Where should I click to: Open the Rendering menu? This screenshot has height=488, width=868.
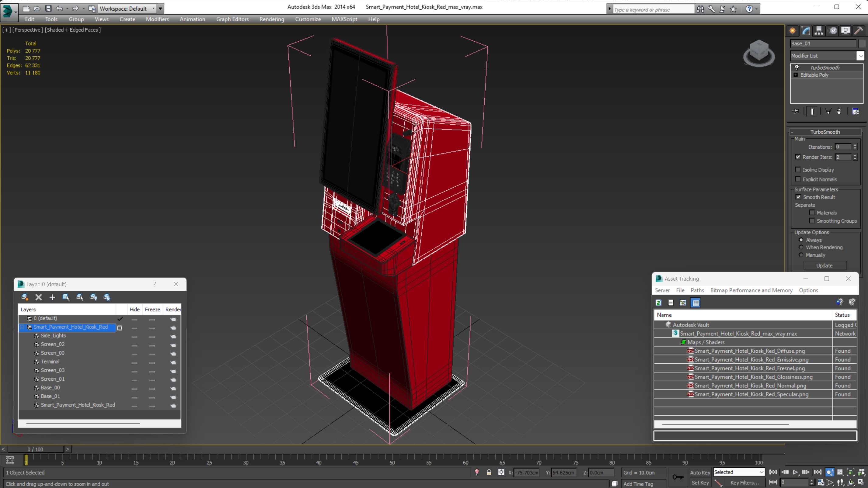pos(272,19)
